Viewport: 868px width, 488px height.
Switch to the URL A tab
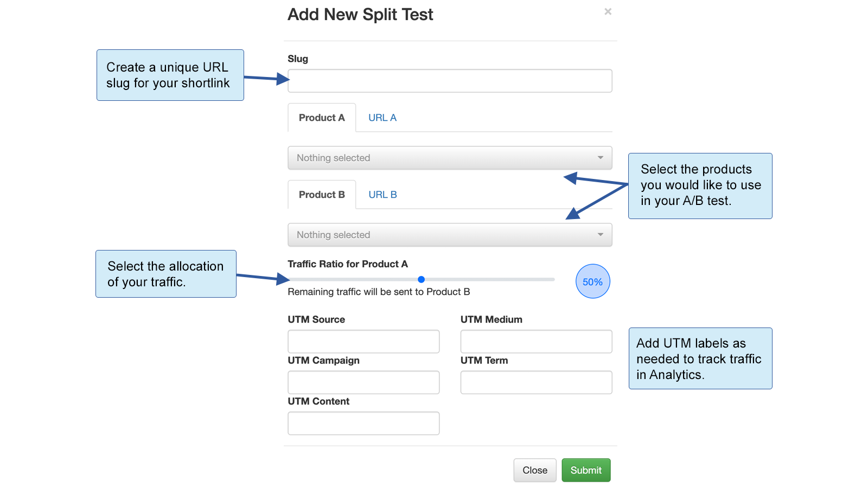click(381, 118)
